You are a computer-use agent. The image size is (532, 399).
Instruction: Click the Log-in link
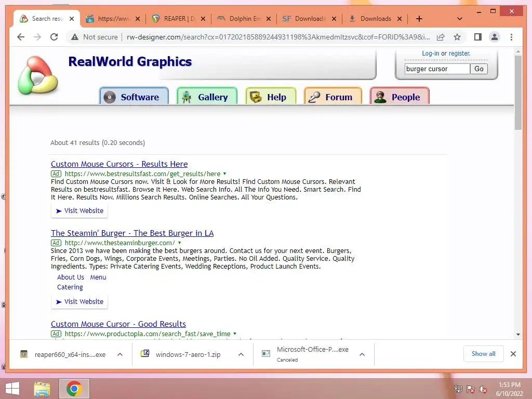430,54
